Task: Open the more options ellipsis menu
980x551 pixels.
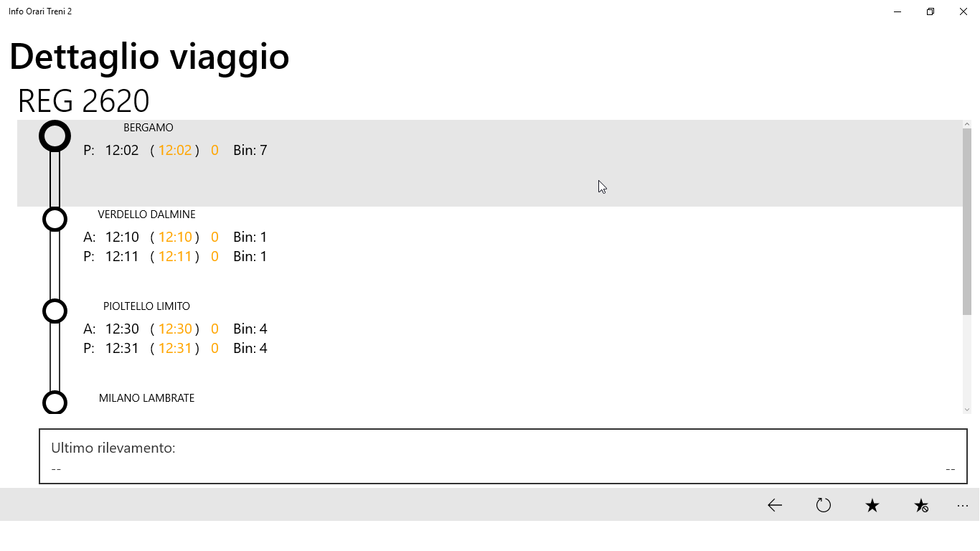Action: click(963, 506)
